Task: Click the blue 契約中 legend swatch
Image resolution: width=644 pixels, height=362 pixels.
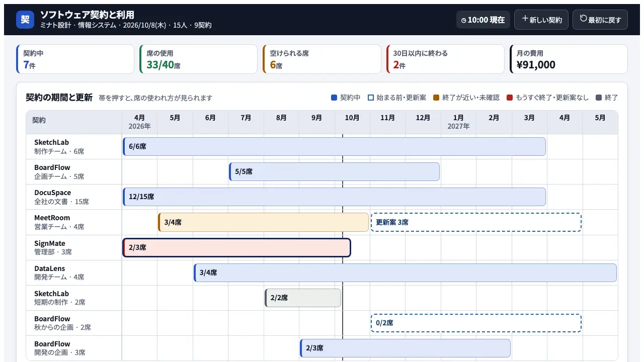Action: (334, 98)
